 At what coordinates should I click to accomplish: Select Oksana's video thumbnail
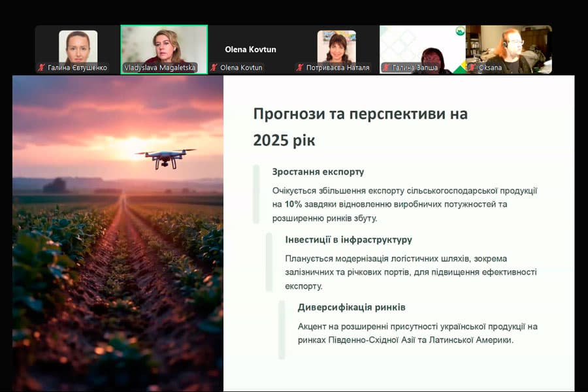tap(509, 46)
